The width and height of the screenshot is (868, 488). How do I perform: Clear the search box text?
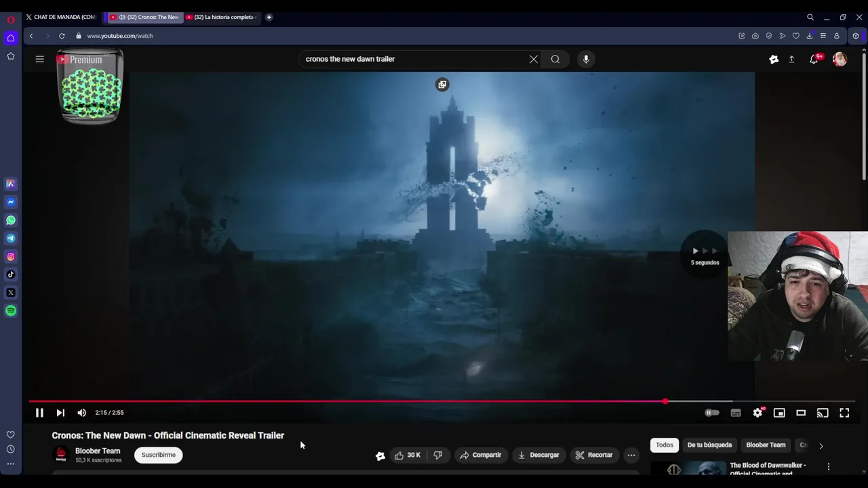[534, 59]
